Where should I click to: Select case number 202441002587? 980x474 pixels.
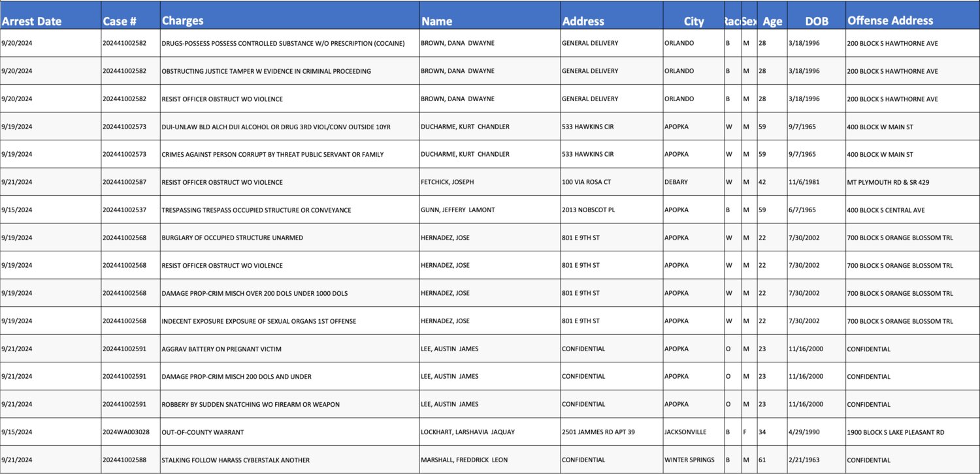click(131, 182)
